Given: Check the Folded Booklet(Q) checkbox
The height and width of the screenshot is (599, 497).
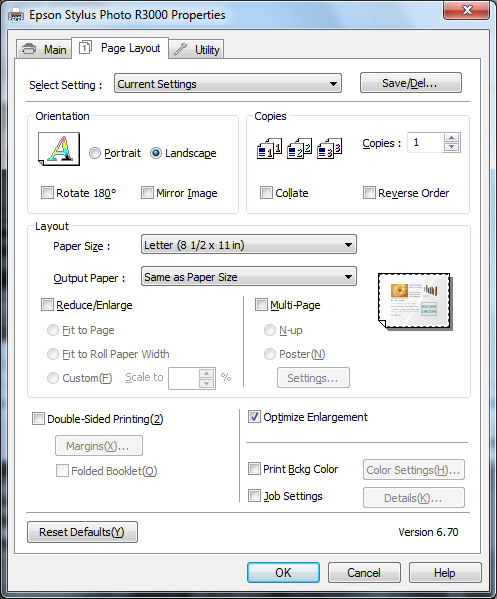Looking at the screenshot, I should pos(62,471).
